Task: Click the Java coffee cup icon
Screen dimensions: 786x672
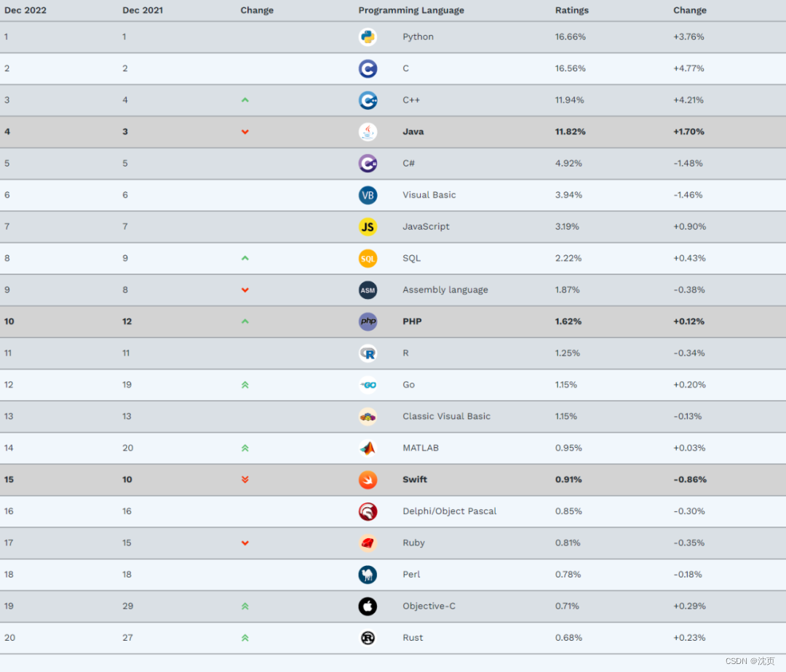Action: click(368, 132)
